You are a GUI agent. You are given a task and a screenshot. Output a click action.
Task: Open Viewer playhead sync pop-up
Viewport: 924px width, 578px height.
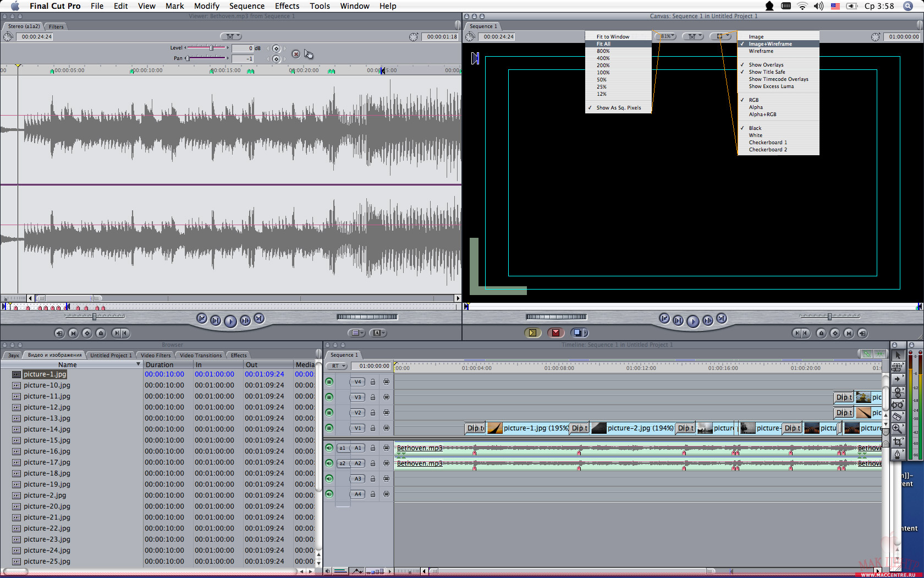pyautogui.click(x=231, y=36)
